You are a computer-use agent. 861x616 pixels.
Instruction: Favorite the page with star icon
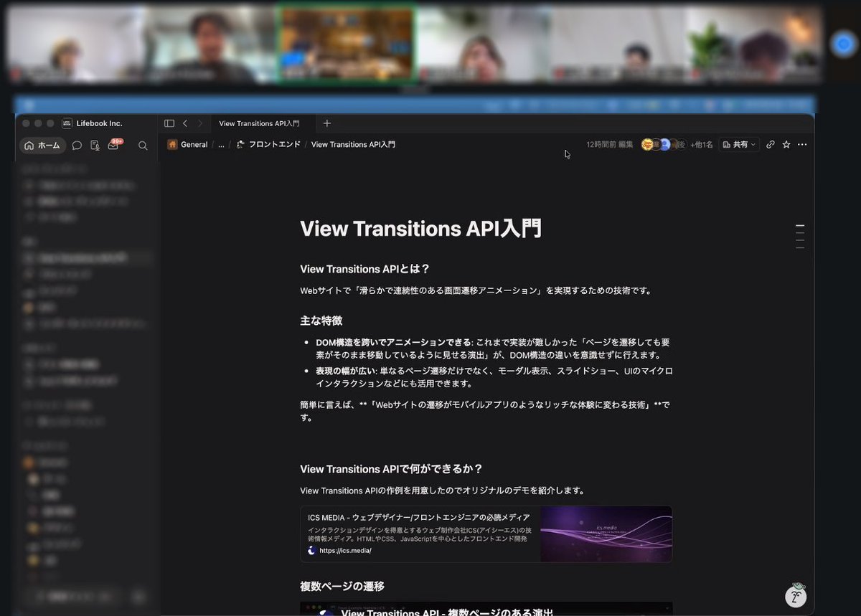pos(786,144)
